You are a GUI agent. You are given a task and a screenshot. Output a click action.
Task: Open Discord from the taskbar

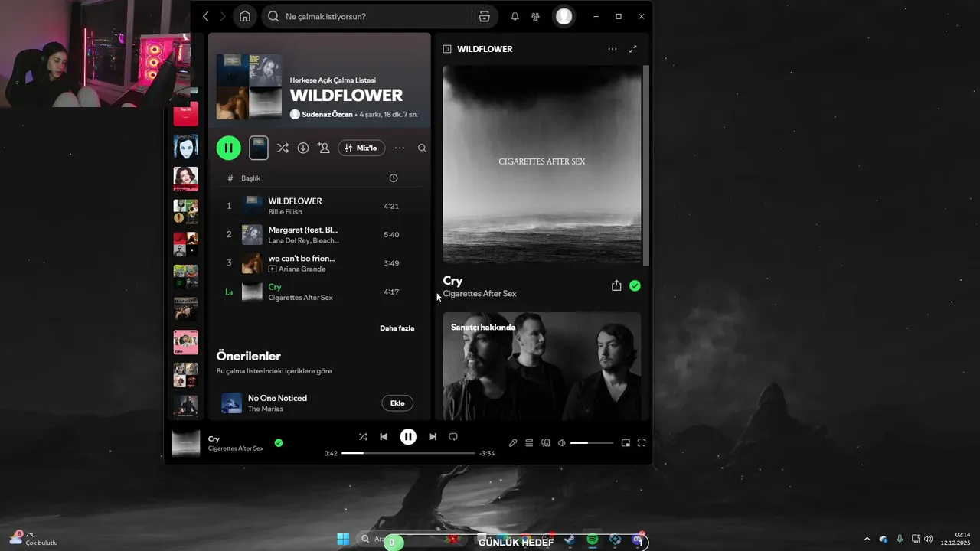click(x=637, y=540)
